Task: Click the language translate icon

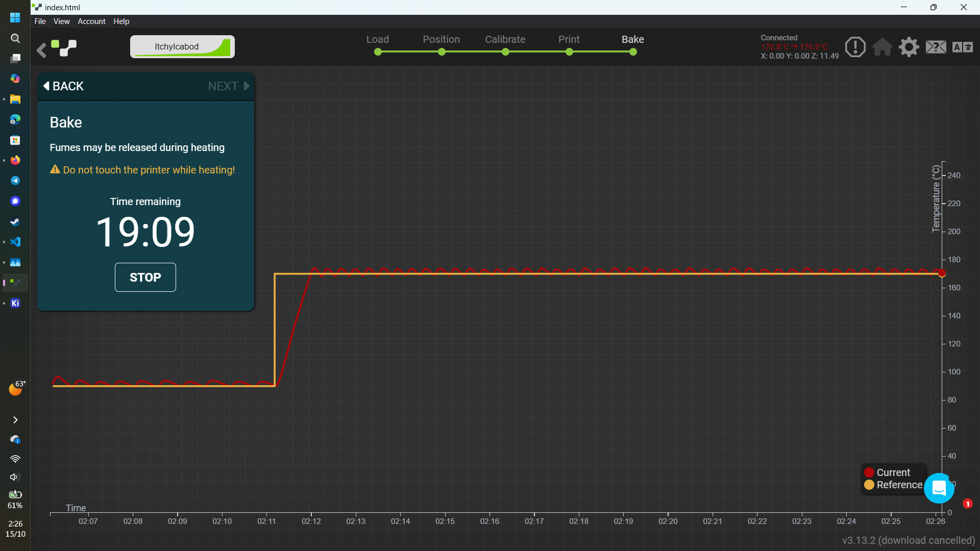Action: [x=963, y=47]
